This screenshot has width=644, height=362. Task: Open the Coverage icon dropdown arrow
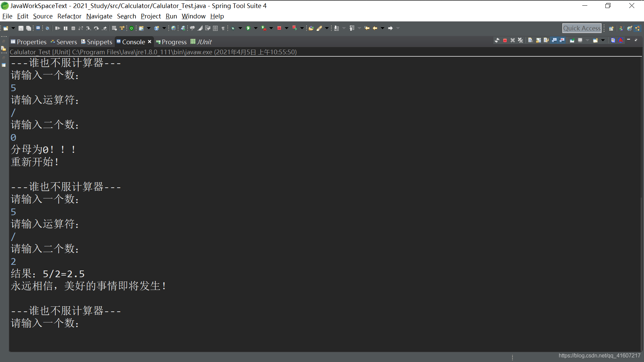271,28
